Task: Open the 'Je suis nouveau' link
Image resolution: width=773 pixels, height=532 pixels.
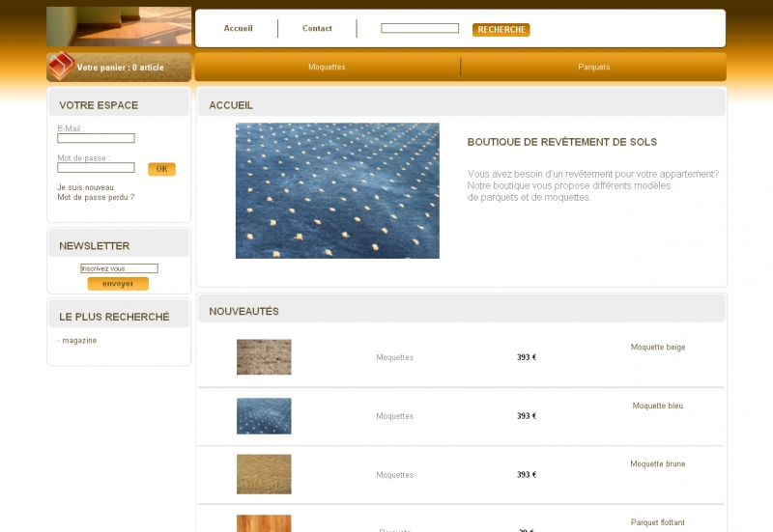Action: [85, 187]
